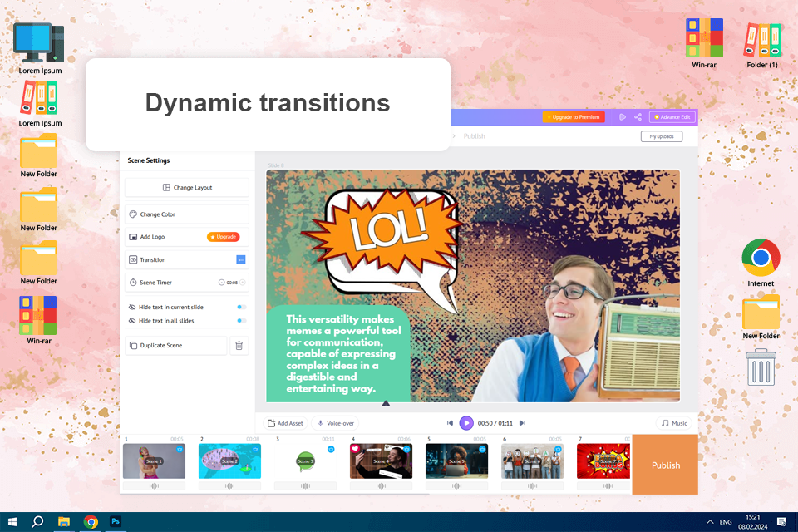The height and width of the screenshot is (532, 798).
Task: Play the video with the purple play button
Action: point(466,423)
